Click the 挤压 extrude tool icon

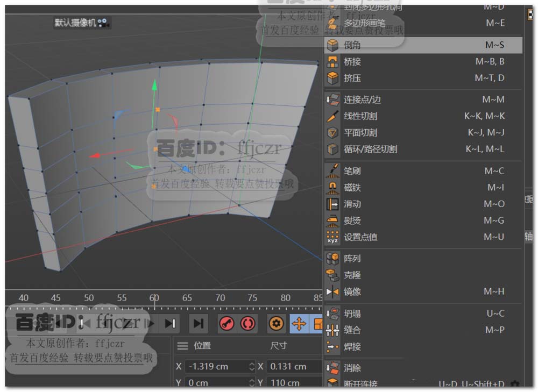[x=332, y=78]
